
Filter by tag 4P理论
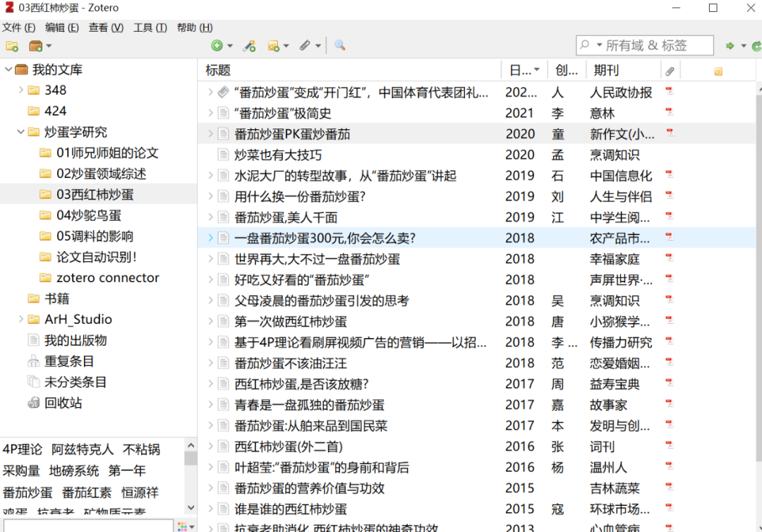(23, 449)
